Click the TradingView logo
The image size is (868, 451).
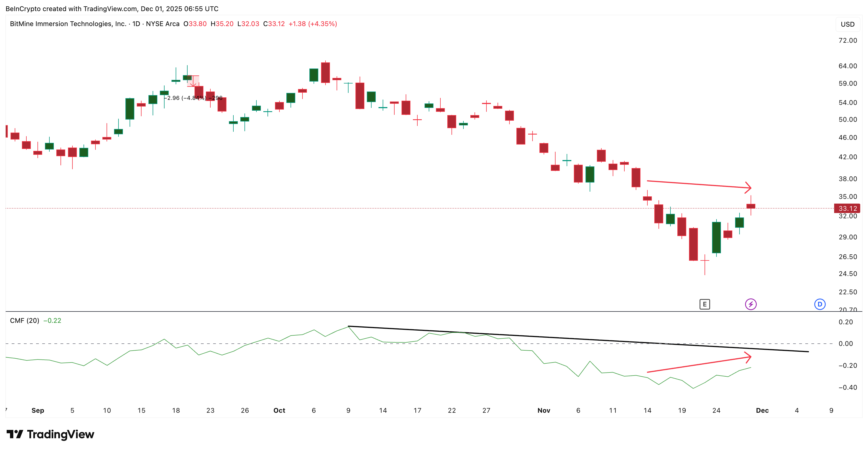pyautogui.click(x=51, y=434)
